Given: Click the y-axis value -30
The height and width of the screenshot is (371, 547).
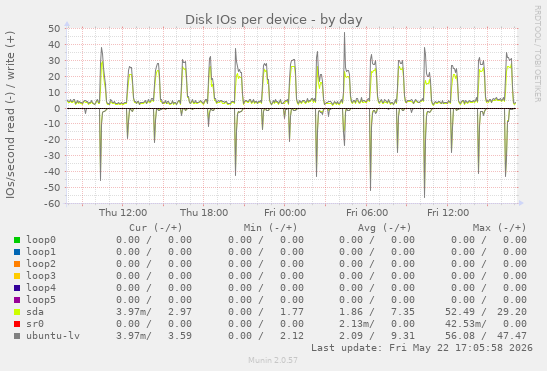Looking at the screenshot, I should 52,156.
